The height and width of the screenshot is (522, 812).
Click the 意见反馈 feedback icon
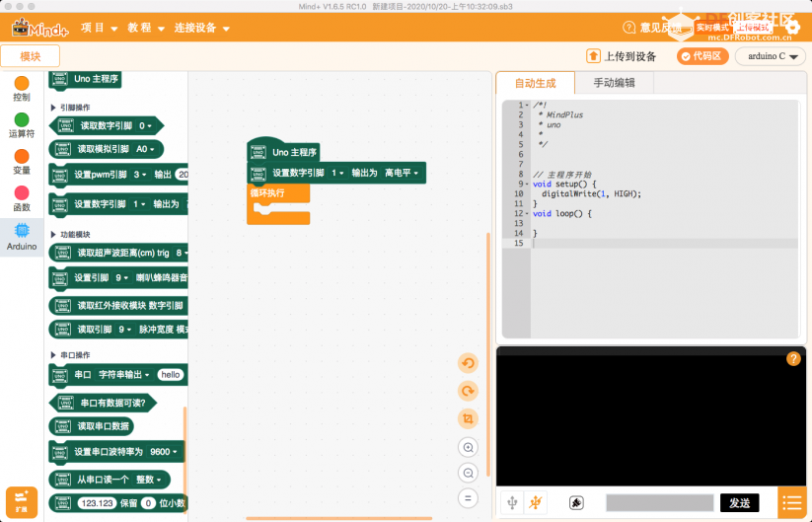(x=628, y=28)
